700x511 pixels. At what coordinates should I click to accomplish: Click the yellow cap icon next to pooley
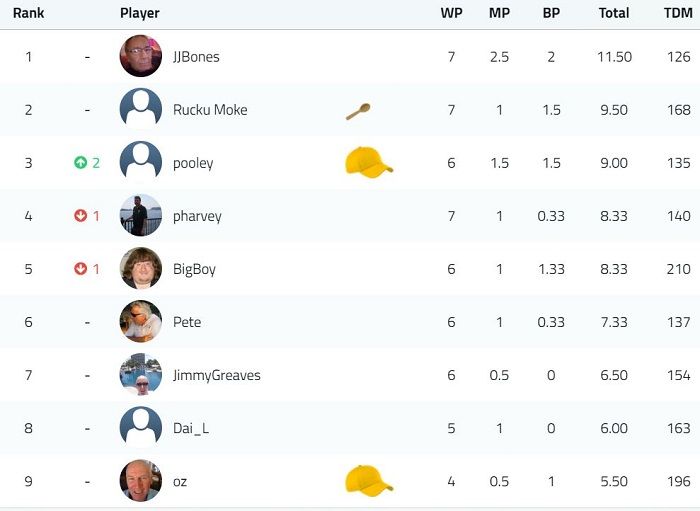(x=369, y=162)
